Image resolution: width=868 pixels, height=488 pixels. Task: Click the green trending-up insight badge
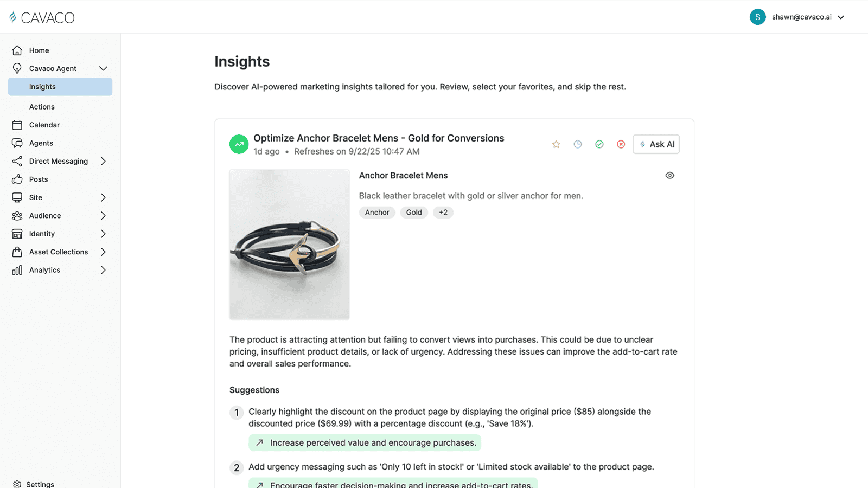tap(239, 144)
